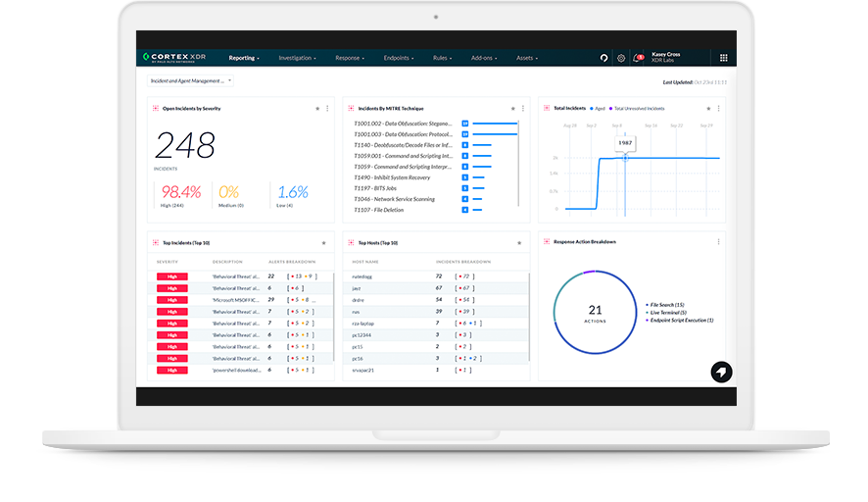Open the apps grid launcher icon
The image size is (868, 502).
[x=724, y=58]
